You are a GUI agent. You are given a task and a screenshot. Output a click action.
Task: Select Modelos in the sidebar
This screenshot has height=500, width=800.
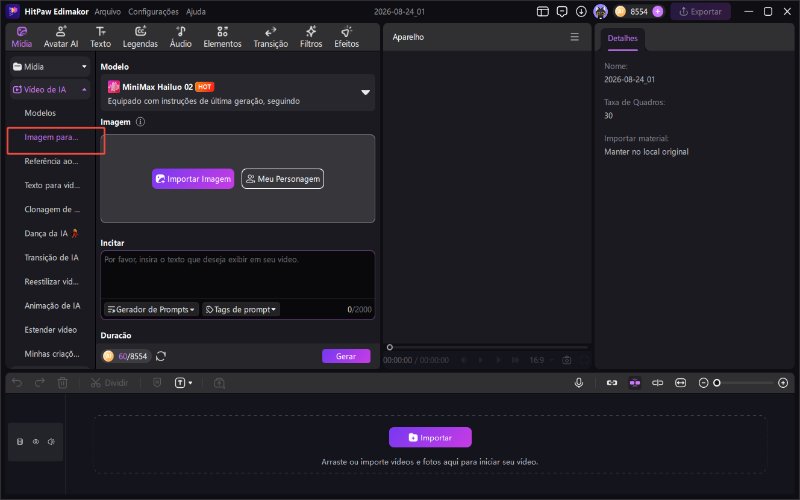tap(40, 113)
